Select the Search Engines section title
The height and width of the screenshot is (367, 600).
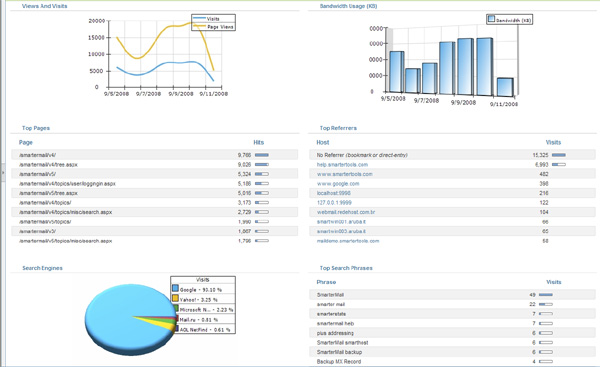pyautogui.click(x=42, y=268)
